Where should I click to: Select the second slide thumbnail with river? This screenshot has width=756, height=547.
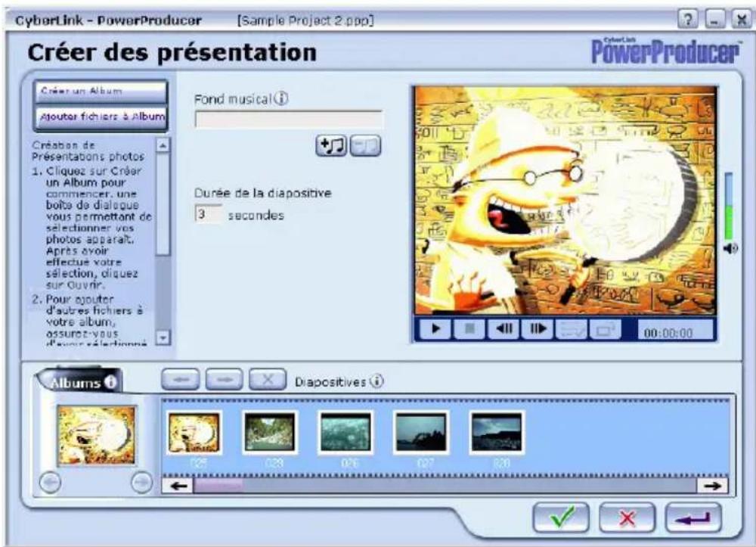[270, 433]
